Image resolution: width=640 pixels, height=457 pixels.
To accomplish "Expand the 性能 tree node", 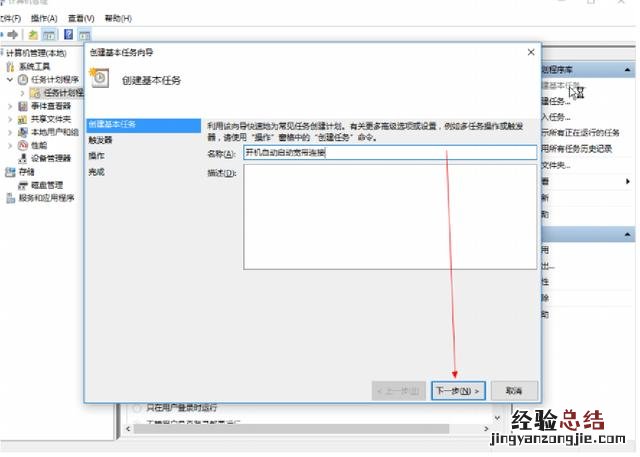I will tap(10, 146).
